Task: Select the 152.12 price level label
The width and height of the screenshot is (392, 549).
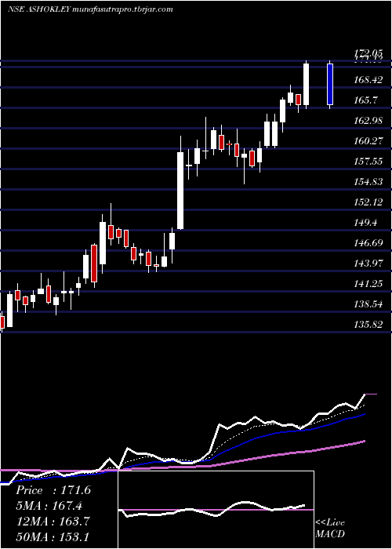Action: coord(368,202)
